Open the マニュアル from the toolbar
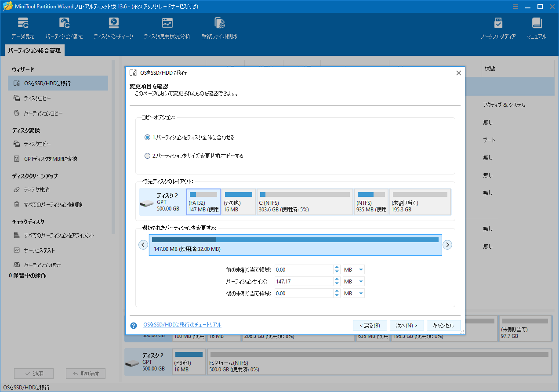The image size is (559, 392). 536,26
